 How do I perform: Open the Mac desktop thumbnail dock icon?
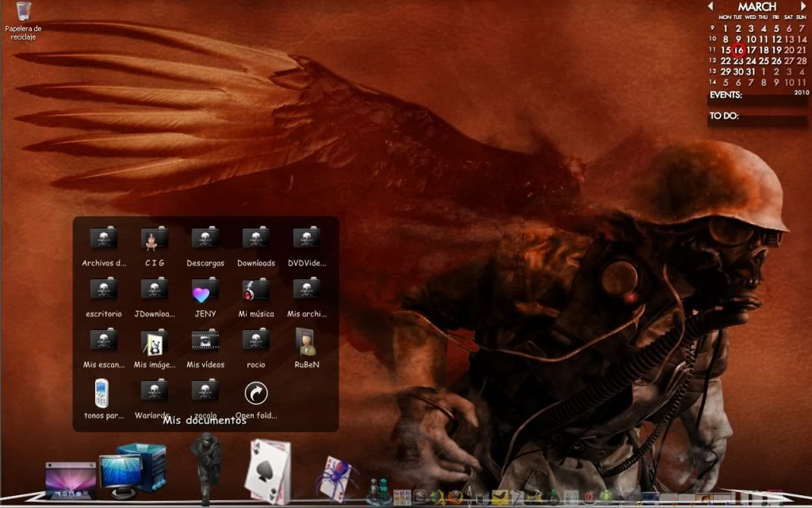click(71, 481)
